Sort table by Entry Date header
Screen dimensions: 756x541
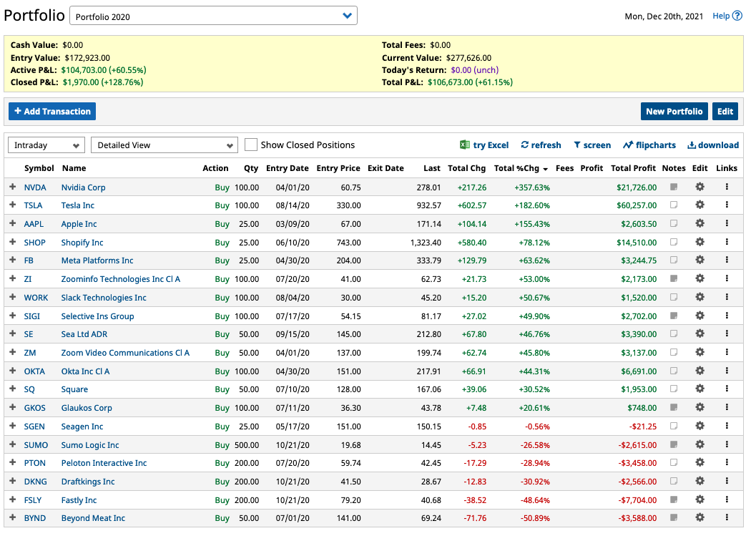point(288,168)
